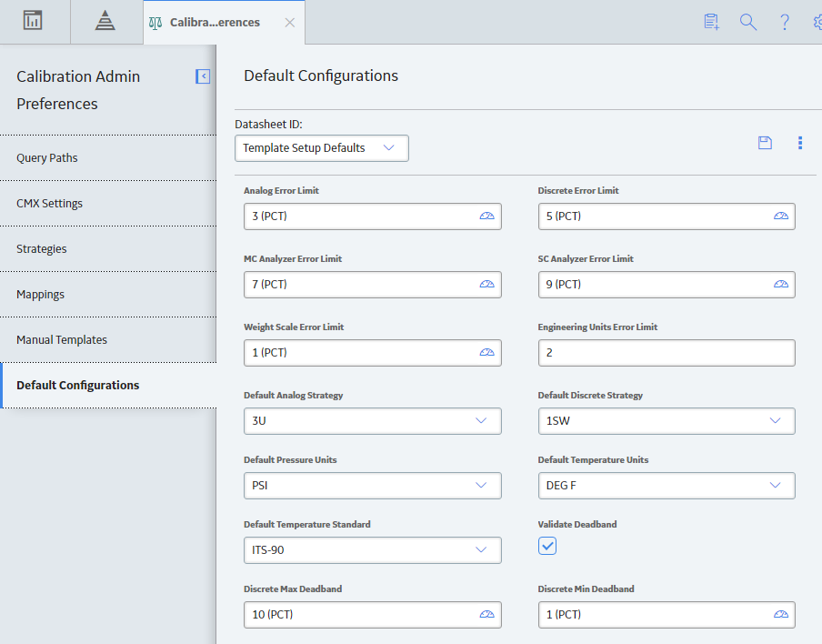Click unit gauge icon in Discrete Error Limit
The height and width of the screenshot is (644, 822).
(781, 216)
